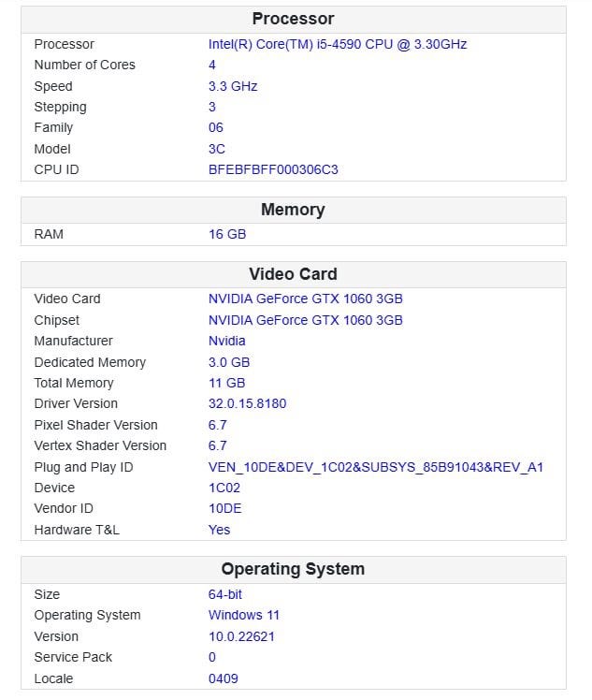The height and width of the screenshot is (700, 592).
Task: Select the Windows 11 value
Action: 243,615
